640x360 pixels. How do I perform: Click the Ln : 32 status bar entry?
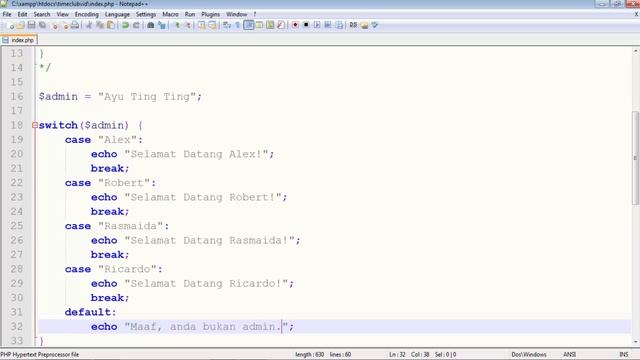click(397, 355)
